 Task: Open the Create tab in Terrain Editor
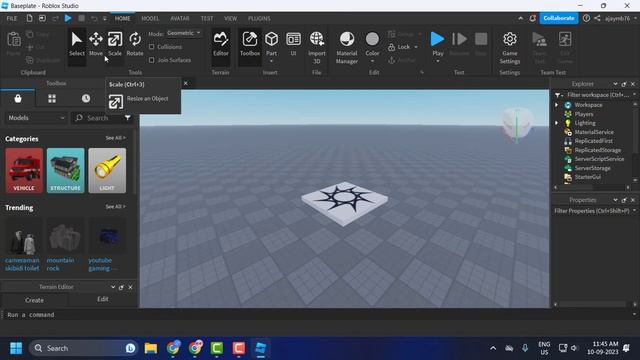pyautogui.click(x=34, y=300)
